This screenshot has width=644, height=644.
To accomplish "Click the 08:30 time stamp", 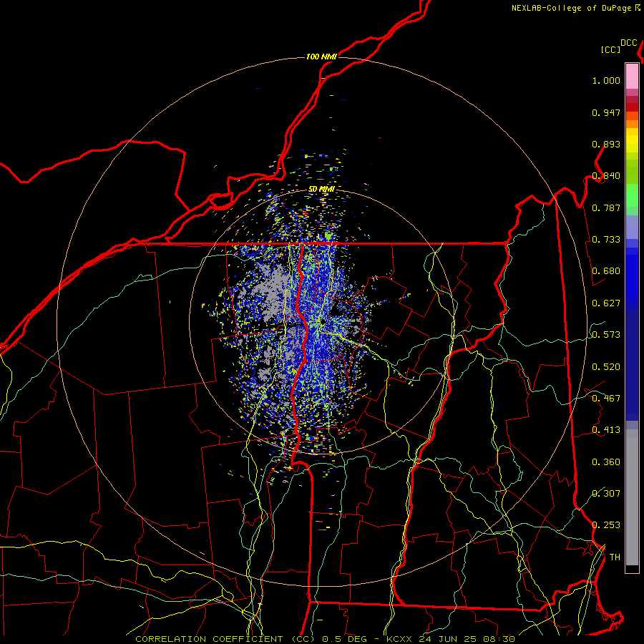I will (x=499, y=639).
